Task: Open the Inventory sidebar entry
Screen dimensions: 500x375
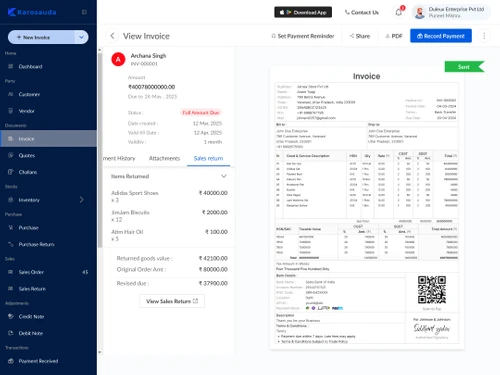Action: tap(29, 200)
